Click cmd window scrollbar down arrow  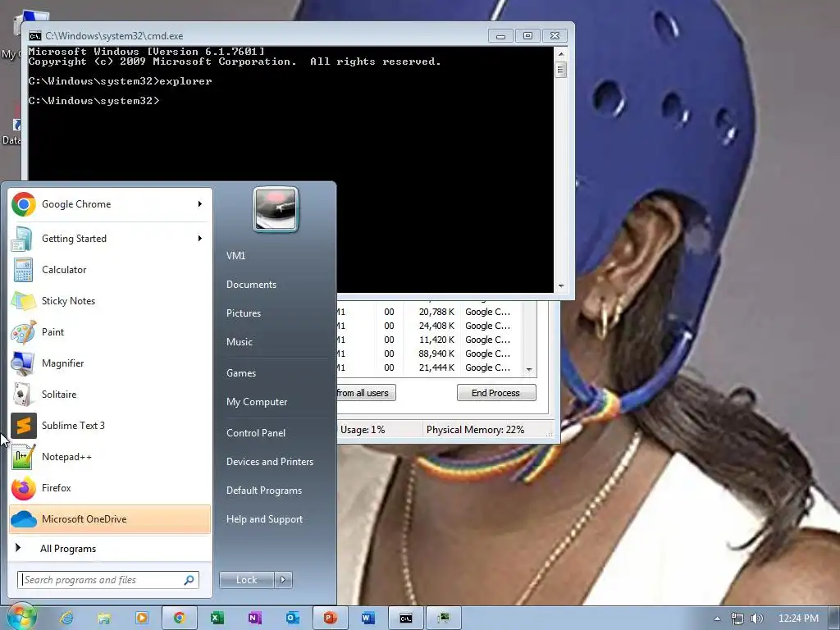pos(561,286)
